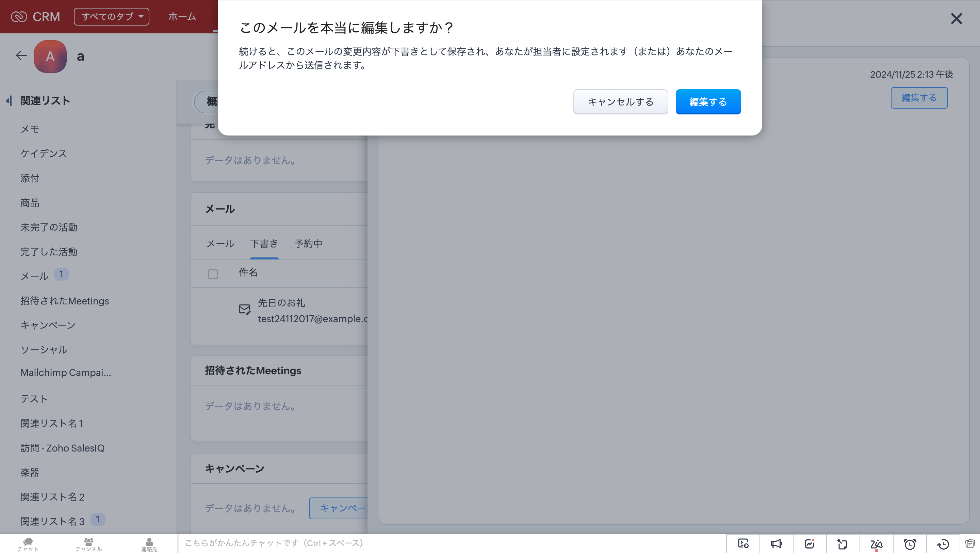Close the email preview panel
980x553 pixels.
(x=956, y=19)
